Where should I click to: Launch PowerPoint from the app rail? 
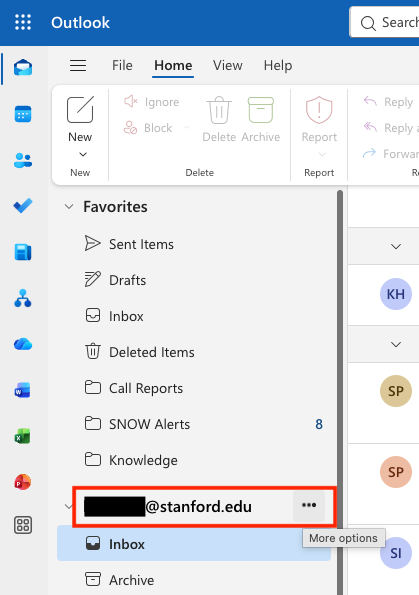tap(23, 482)
